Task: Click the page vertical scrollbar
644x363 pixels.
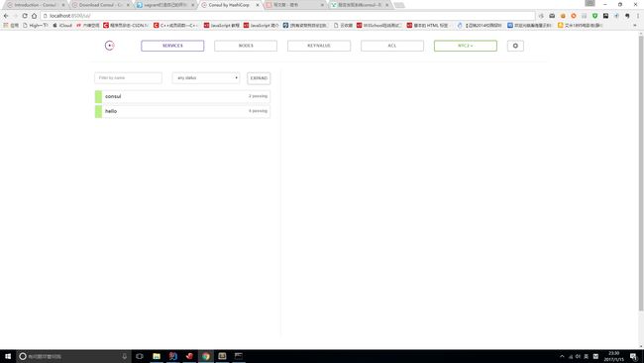Action: [641, 173]
